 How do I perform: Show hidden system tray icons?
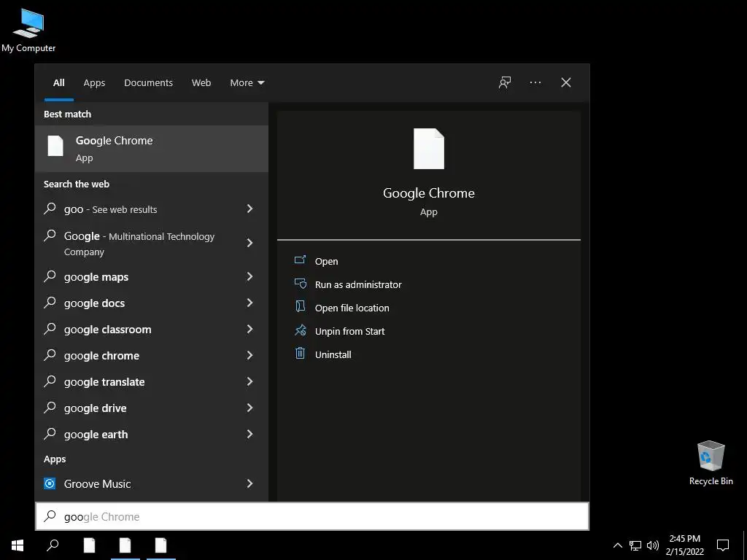point(617,545)
